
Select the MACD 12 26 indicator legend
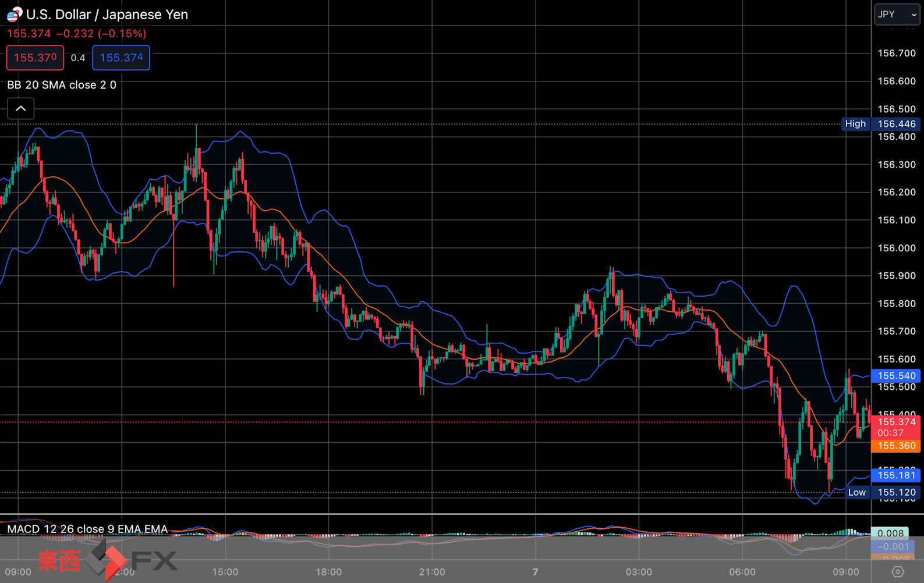[x=87, y=529]
